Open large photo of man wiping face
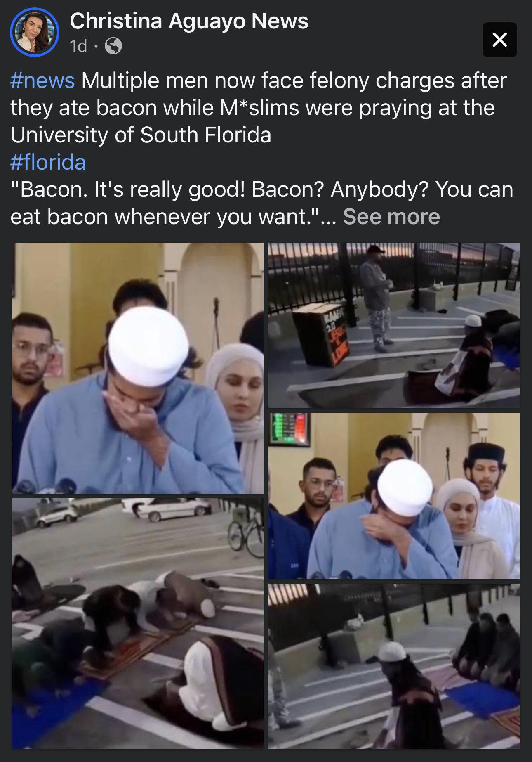Viewport: 532px width, 762px height. (x=138, y=368)
